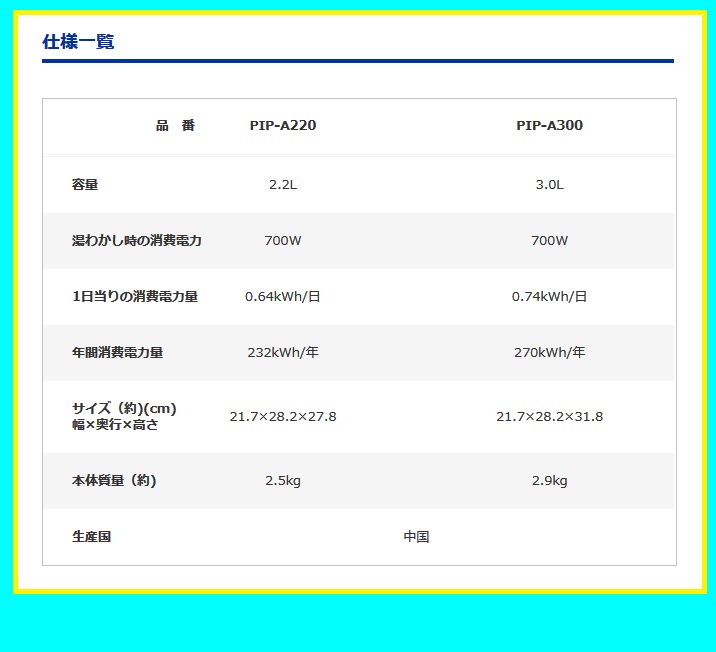Select the PIP-A300 column header
716x652 pixels.
pyautogui.click(x=549, y=126)
